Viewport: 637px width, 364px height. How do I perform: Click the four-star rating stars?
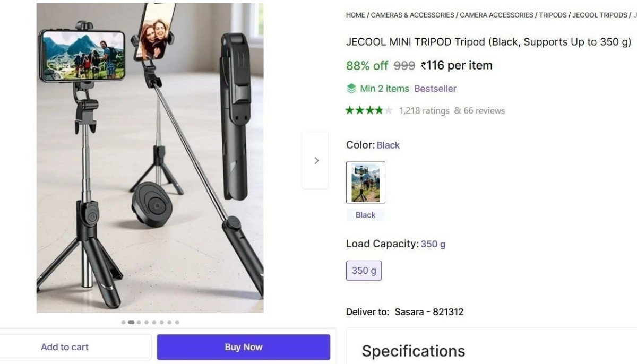(x=368, y=110)
